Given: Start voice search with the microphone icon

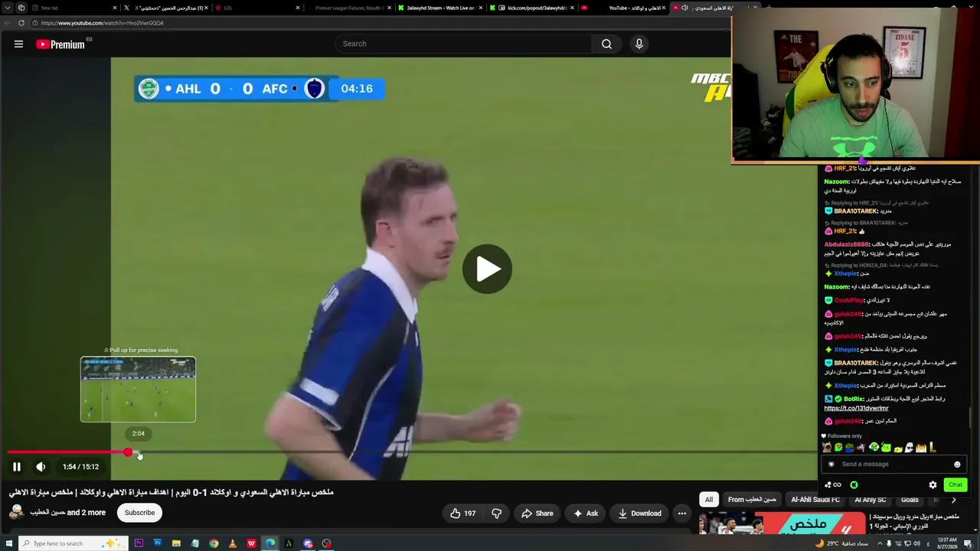Looking at the screenshot, I should click(x=639, y=44).
